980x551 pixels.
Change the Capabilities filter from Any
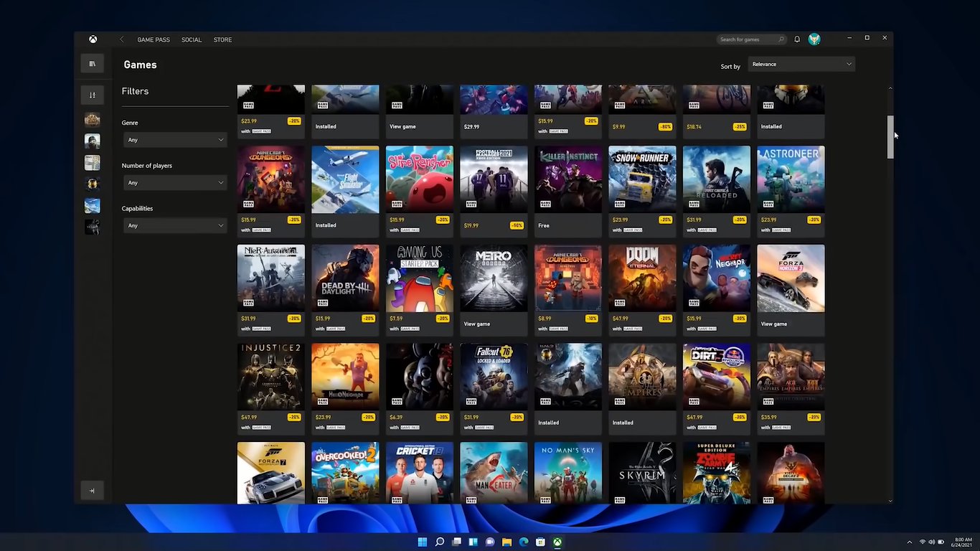[175, 225]
